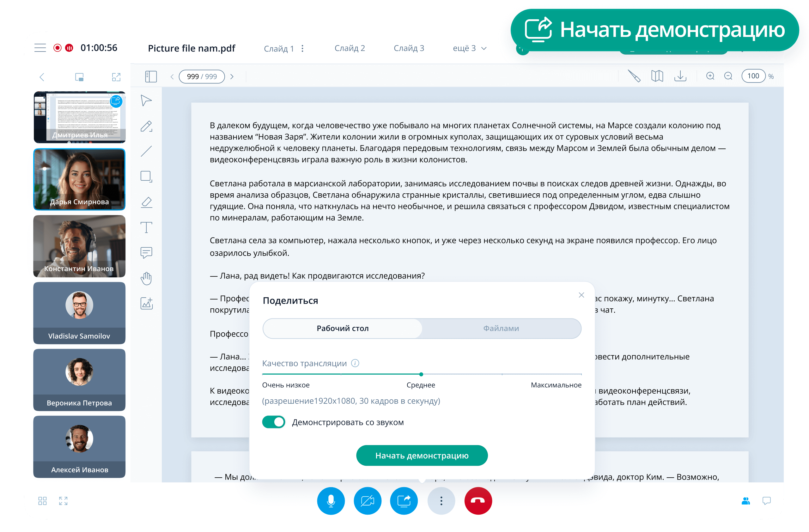This screenshot has height=532, width=809.
Task: Enter fullscreen mode from bottom bar
Action: [63, 501]
